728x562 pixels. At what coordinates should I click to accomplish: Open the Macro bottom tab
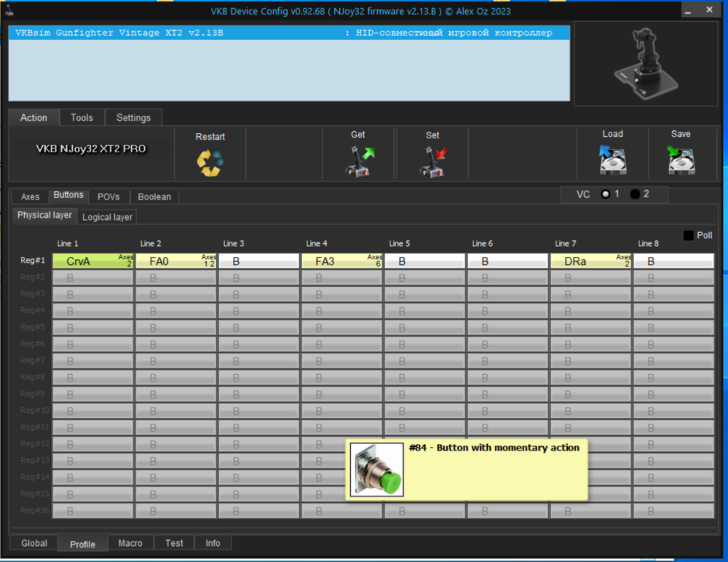[130, 543]
